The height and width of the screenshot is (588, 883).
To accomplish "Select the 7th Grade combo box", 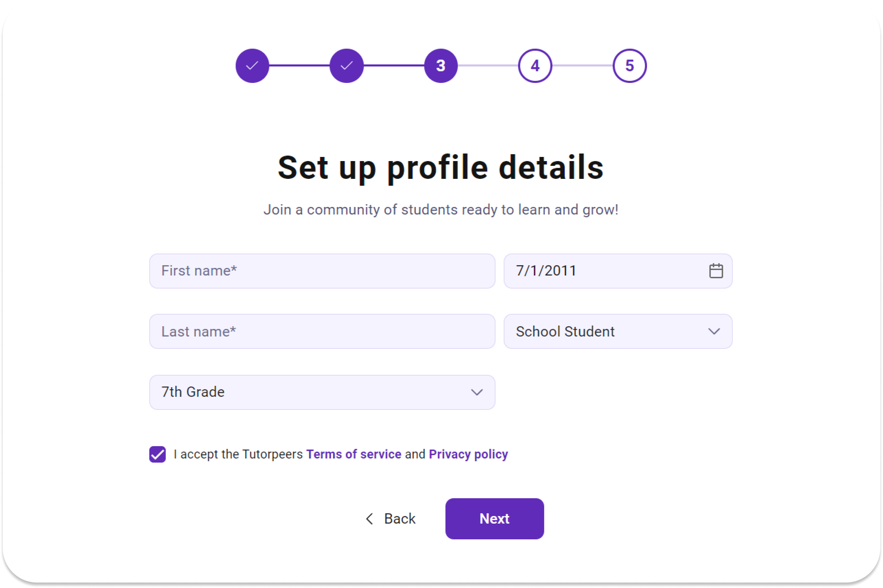I will click(x=322, y=392).
